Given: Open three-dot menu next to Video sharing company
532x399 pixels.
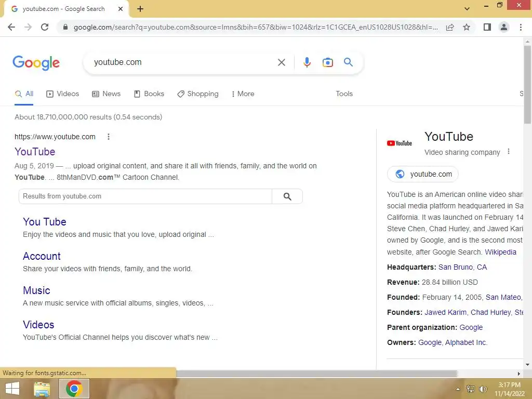Looking at the screenshot, I should coord(508,151).
